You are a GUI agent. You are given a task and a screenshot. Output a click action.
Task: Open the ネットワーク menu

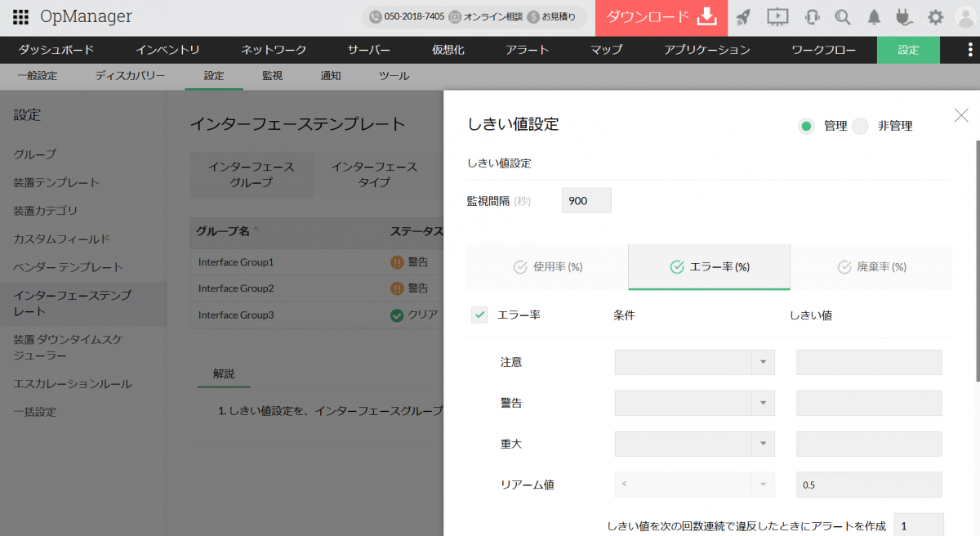point(274,50)
